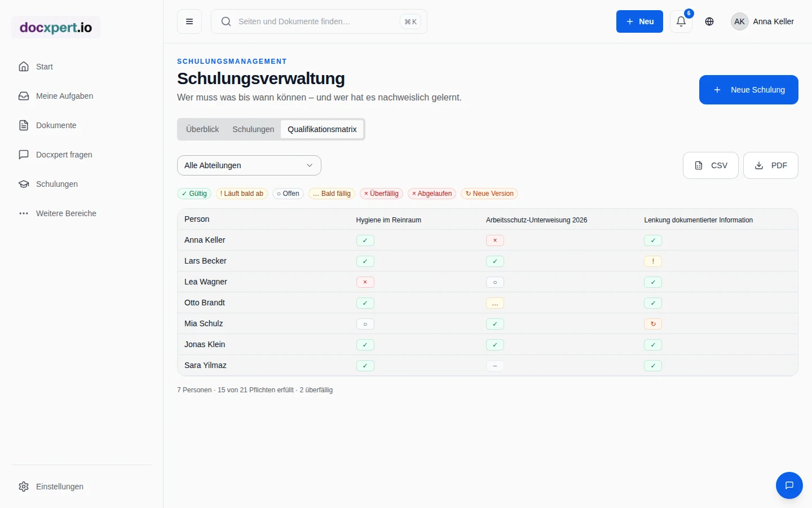
Task: Click the Neue Version legend chip
Action: coord(489,194)
